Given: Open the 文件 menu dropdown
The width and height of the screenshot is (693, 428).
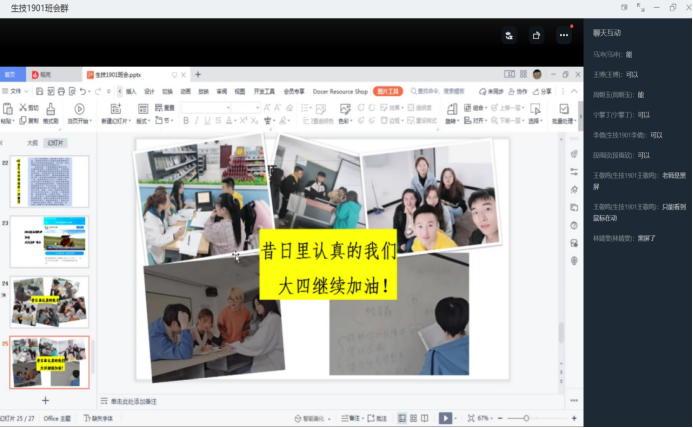Looking at the screenshot, I should coord(17,91).
